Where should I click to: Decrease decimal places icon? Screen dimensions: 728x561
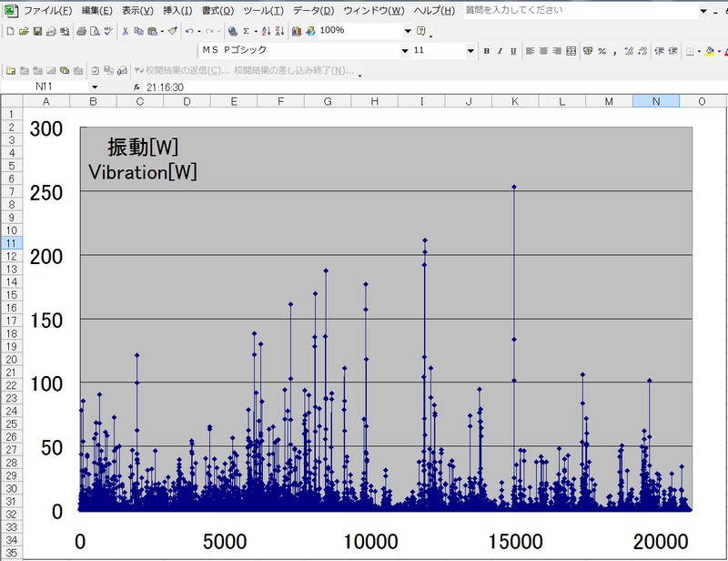642,51
